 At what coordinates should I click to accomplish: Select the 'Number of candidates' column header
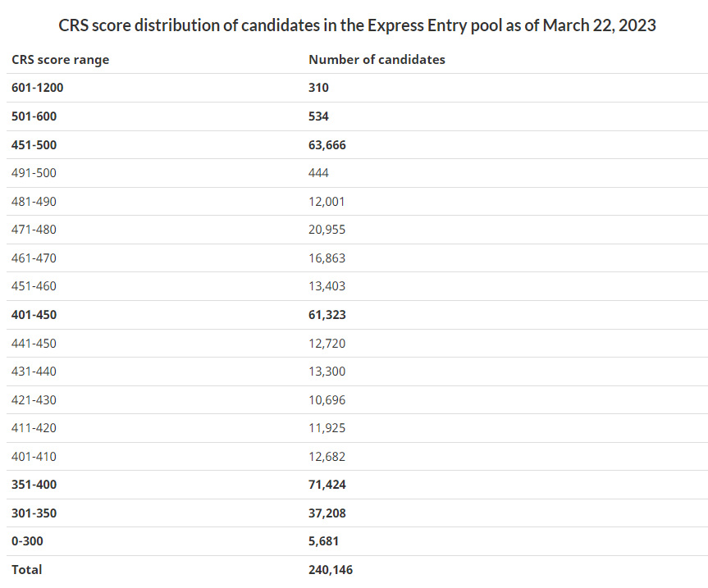pos(377,60)
